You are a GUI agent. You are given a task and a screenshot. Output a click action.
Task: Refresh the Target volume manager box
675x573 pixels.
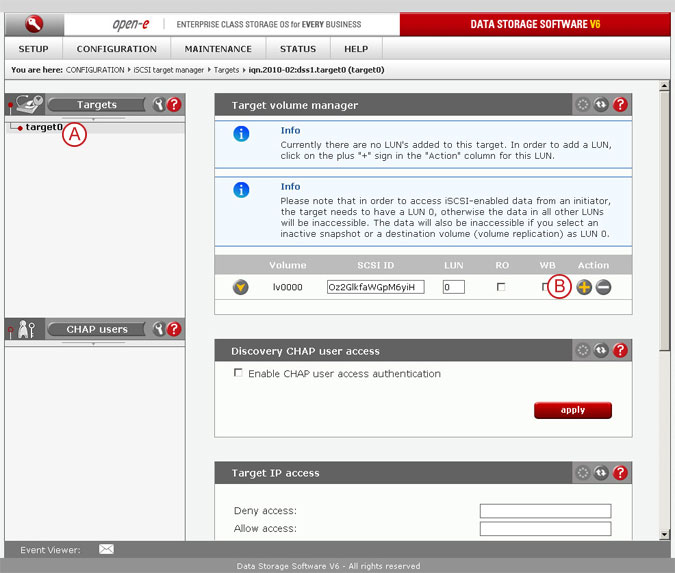coord(601,105)
